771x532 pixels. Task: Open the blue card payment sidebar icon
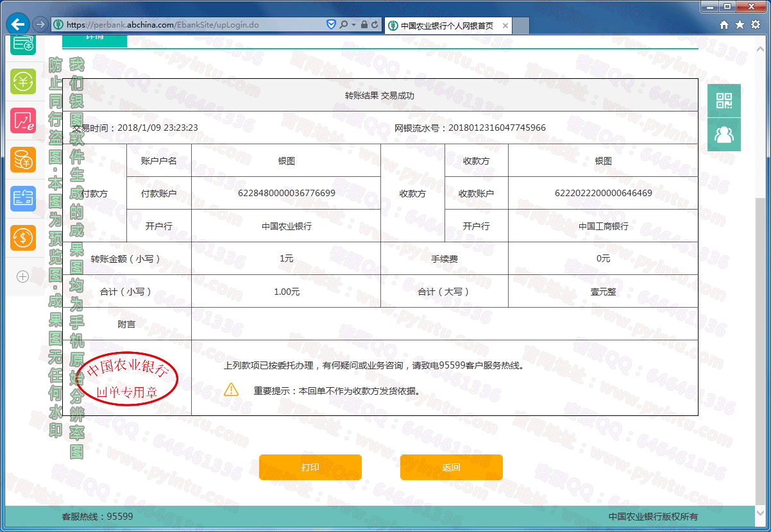click(23, 199)
